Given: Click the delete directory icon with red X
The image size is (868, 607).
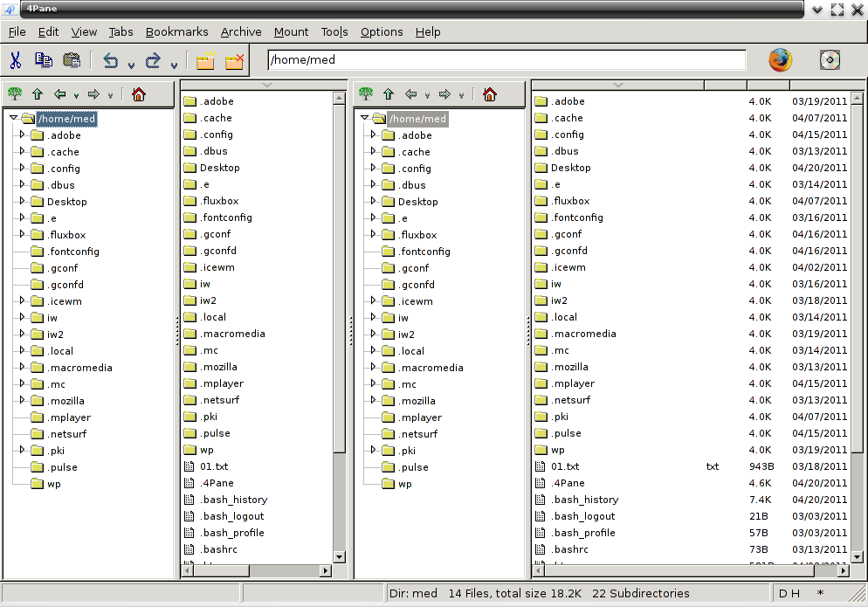Looking at the screenshot, I should [234, 59].
